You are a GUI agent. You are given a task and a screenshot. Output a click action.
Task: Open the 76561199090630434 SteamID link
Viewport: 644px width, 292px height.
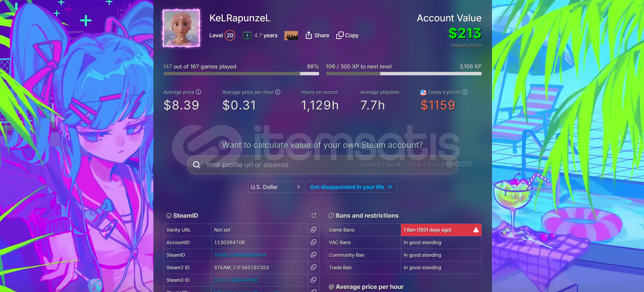[x=240, y=255]
